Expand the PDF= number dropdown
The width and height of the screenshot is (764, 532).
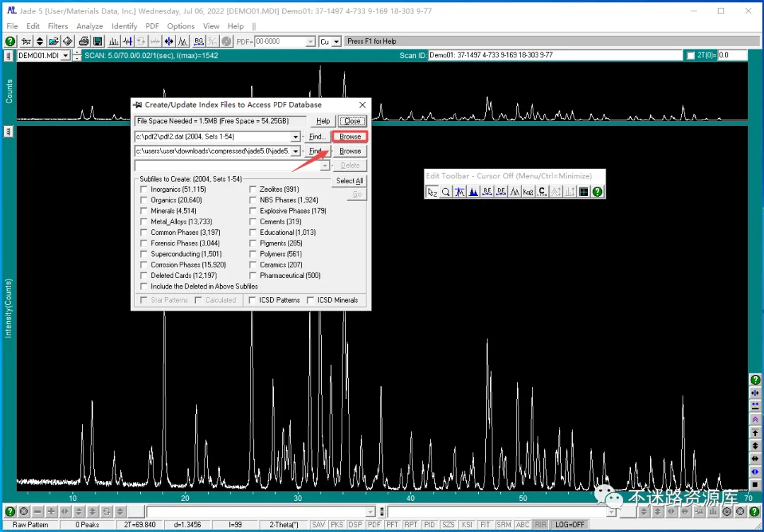point(311,42)
